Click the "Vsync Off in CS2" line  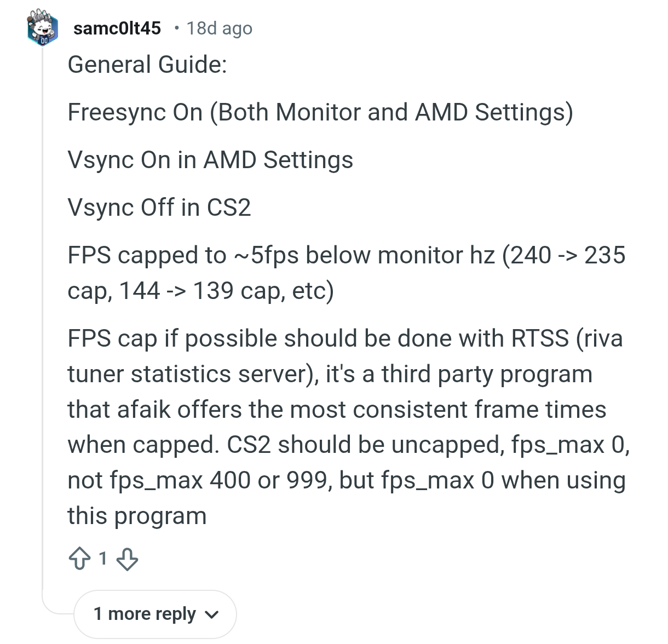159,208
